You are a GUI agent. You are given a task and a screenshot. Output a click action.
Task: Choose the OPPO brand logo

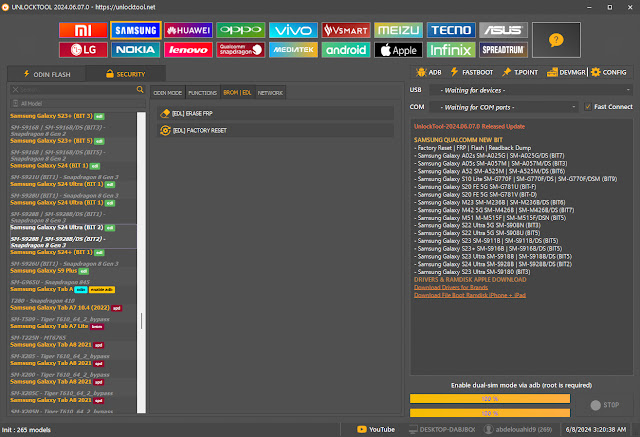click(241, 30)
